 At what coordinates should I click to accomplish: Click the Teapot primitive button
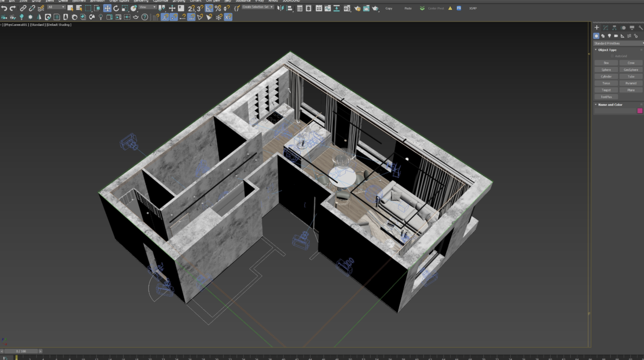pos(606,90)
